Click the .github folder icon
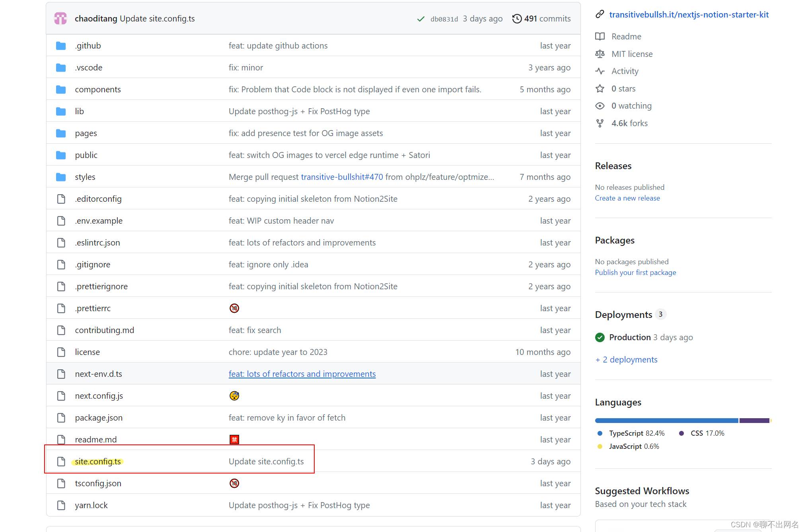The width and height of the screenshot is (804, 532). (61, 46)
